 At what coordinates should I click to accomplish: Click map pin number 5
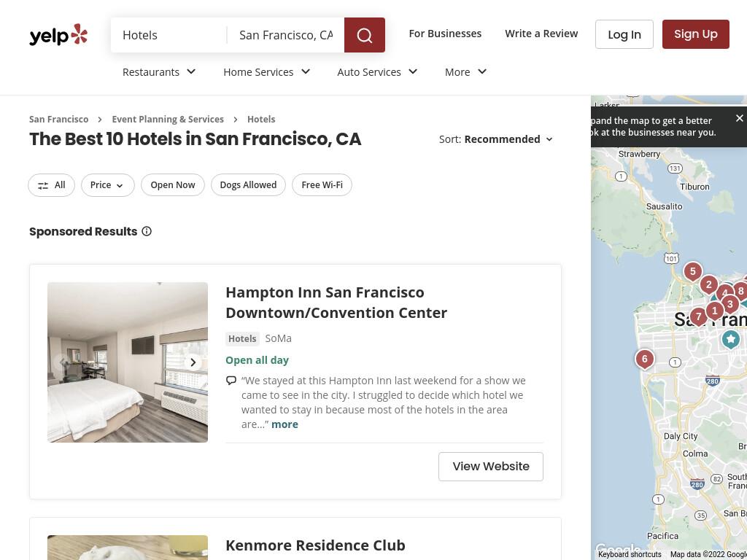[693, 271]
